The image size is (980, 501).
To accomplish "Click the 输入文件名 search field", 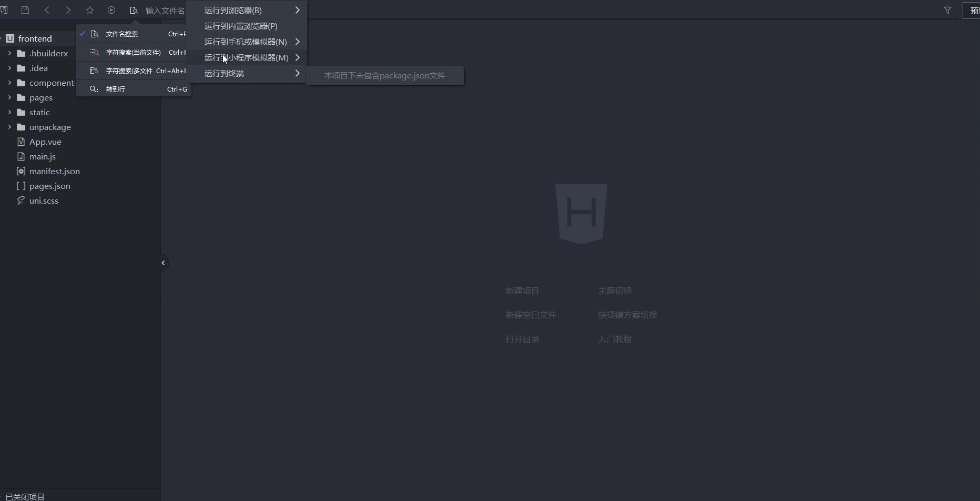I will click(x=165, y=11).
